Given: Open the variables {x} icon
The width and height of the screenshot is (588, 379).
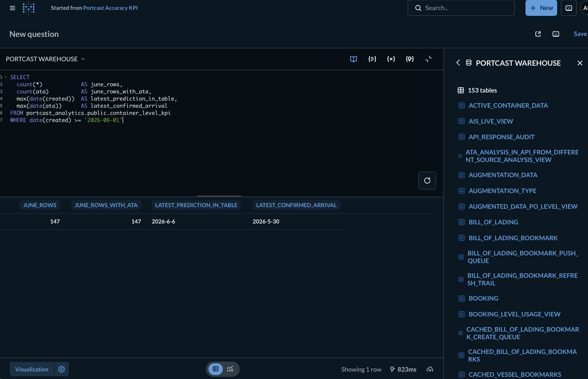Looking at the screenshot, I should click(x=391, y=59).
